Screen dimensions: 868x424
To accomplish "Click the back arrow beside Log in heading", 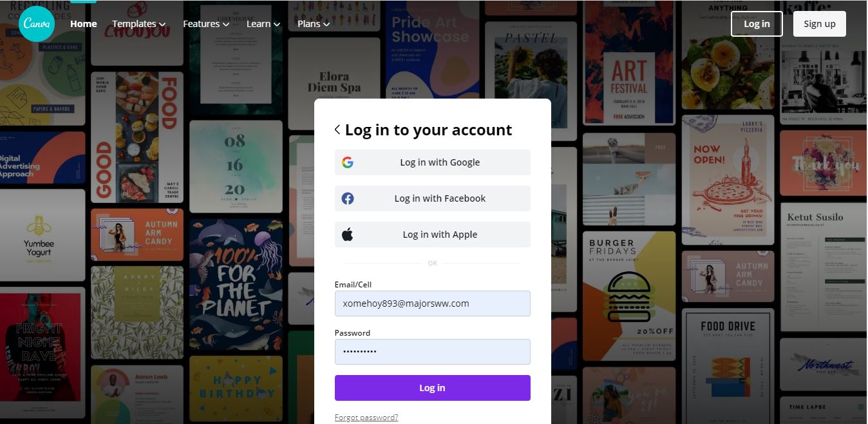I will click(x=337, y=130).
